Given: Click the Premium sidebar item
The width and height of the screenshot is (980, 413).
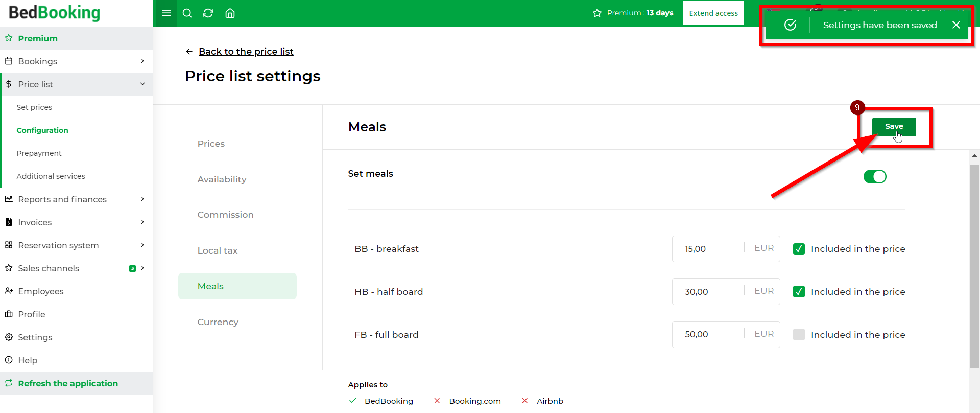Looking at the screenshot, I should point(77,38).
